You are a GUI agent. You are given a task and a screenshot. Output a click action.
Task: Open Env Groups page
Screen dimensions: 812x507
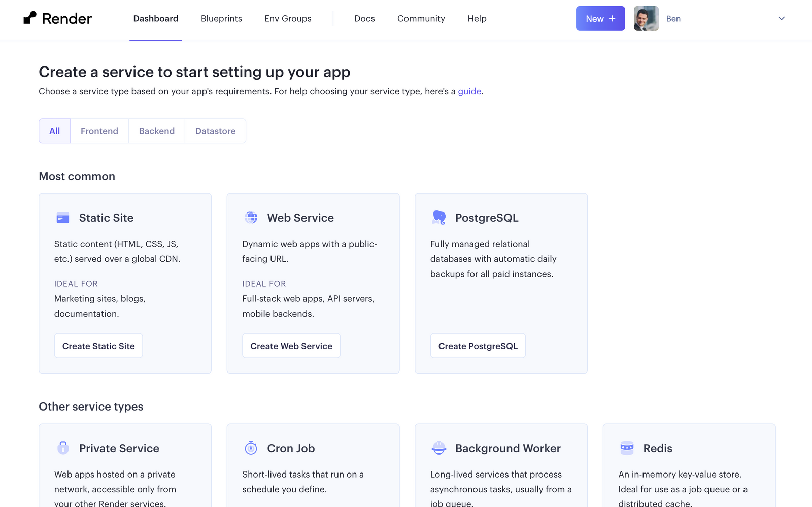click(288, 19)
